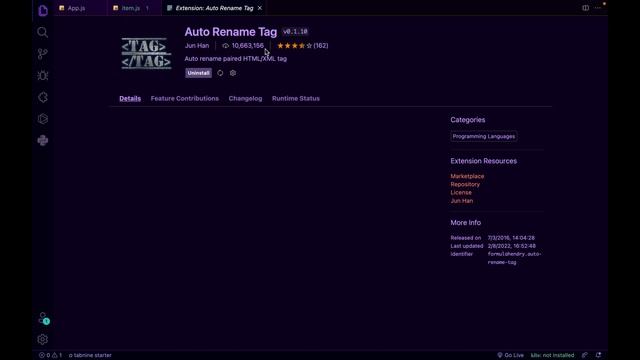Click the star rating (162)
The width and height of the screenshot is (640, 360).
(x=302, y=46)
